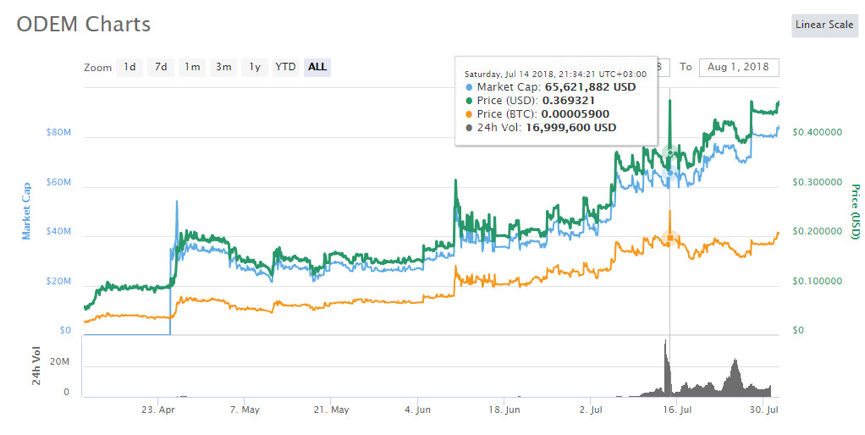Click the Market Cap axis label
The width and height of the screenshot is (865, 435).
pos(26,211)
